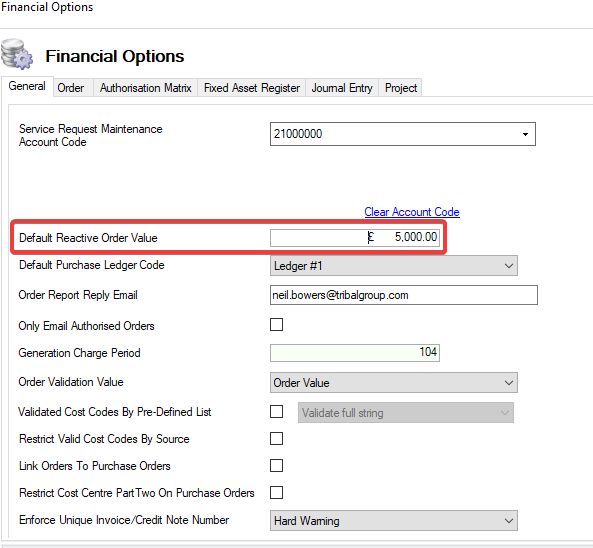Viewport: 593px width, 548px height.
Task: Click the Order Report Reply Email field
Action: pyautogui.click(x=404, y=295)
